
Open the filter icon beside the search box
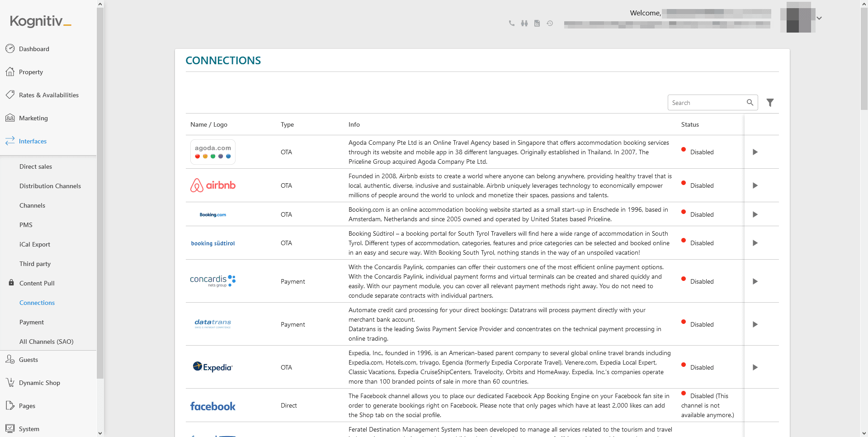770,102
